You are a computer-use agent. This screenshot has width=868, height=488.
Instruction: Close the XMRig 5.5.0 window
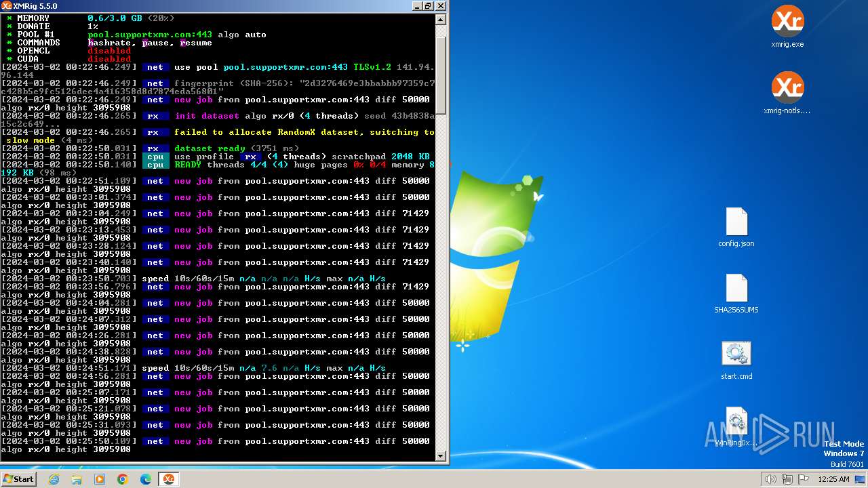(441, 6)
